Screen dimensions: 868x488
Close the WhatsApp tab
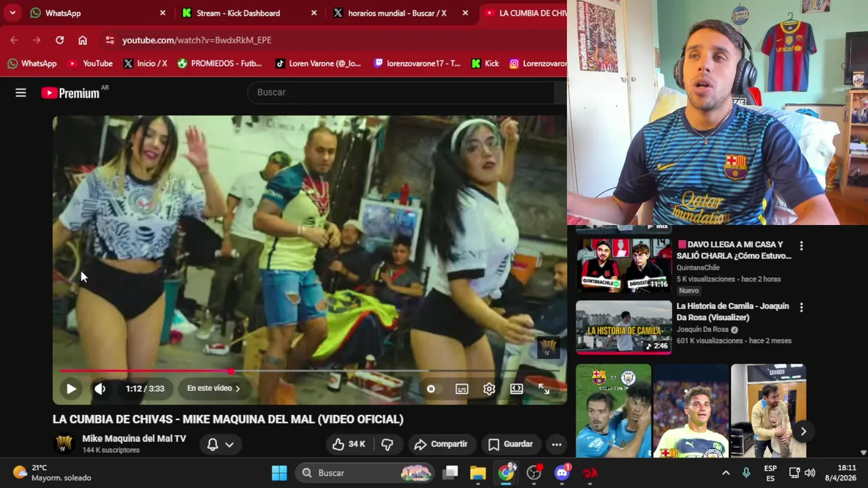tap(162, 13)
